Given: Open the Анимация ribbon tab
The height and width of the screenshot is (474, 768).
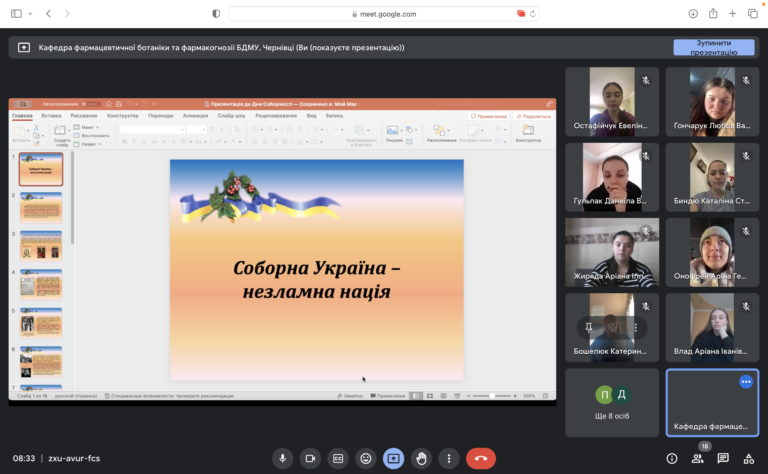Looking at the screenshot, I should click(x=196, y=115).
